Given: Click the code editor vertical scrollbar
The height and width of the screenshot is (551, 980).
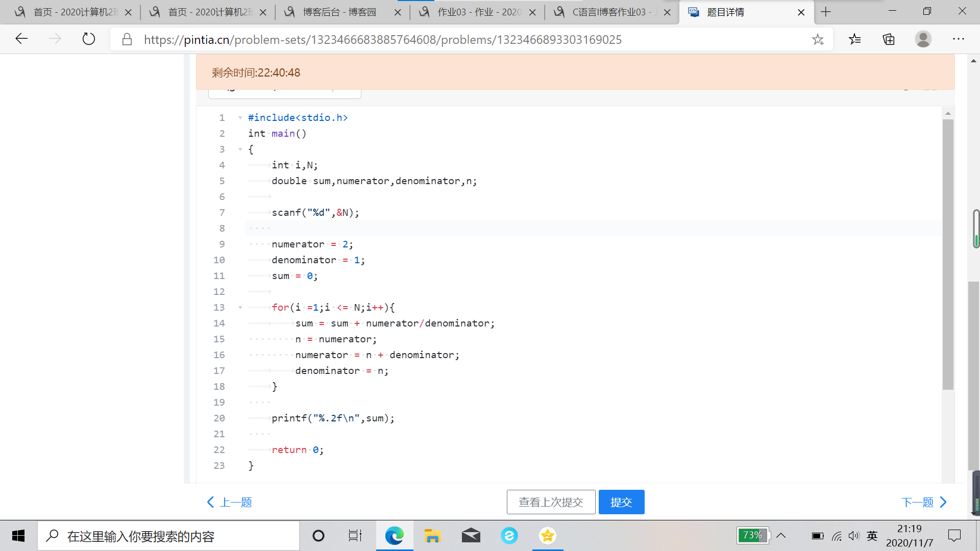Looking at the screenshot, I should [948, 255].
